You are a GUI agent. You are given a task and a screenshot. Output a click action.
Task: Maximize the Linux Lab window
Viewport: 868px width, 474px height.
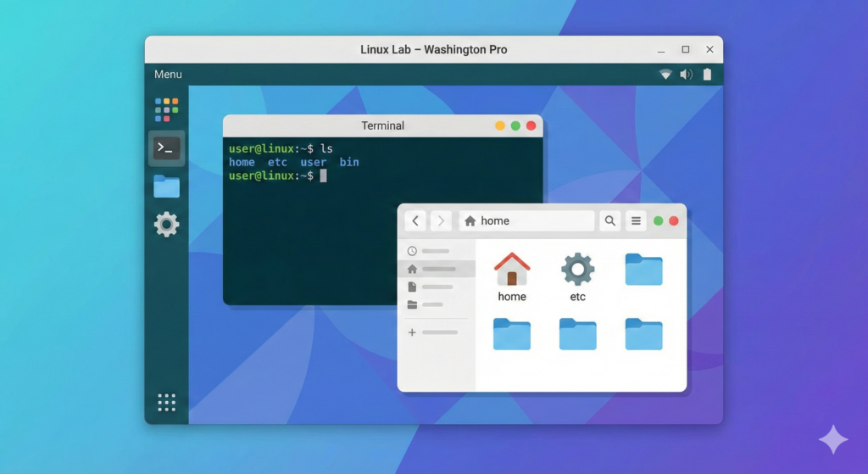tap(685, 49)
